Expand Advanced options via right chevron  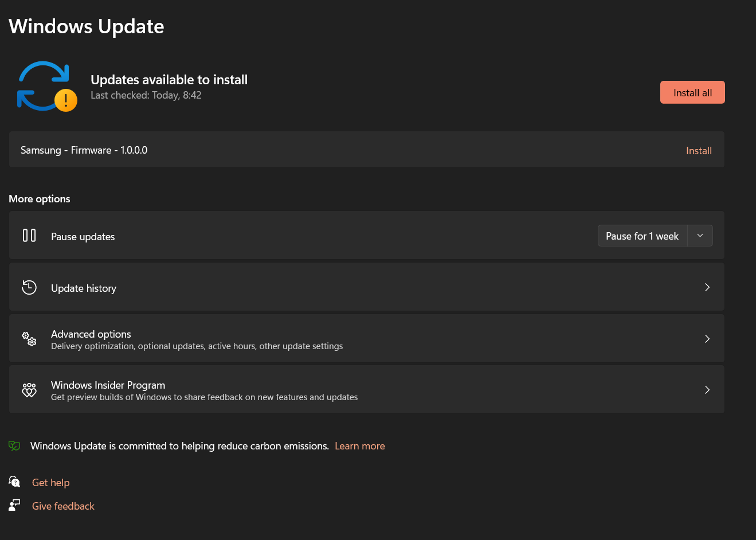coord(707,339)
